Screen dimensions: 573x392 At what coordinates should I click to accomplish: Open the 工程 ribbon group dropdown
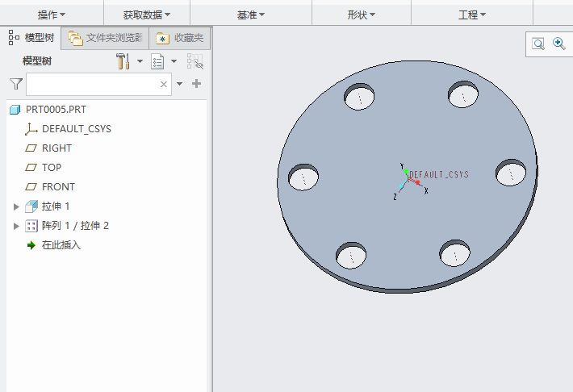[472, 15]
